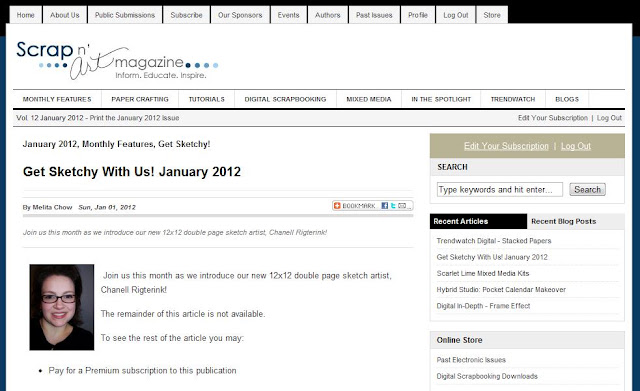Image resolution: width=640 pixels, height=391 pixels.
Task: Click Log Out in tan sidebar box
Action: (x=576, y=146)
